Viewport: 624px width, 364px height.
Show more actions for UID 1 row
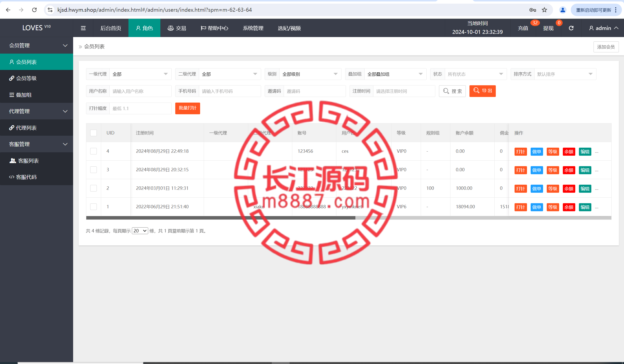point(596,208)
